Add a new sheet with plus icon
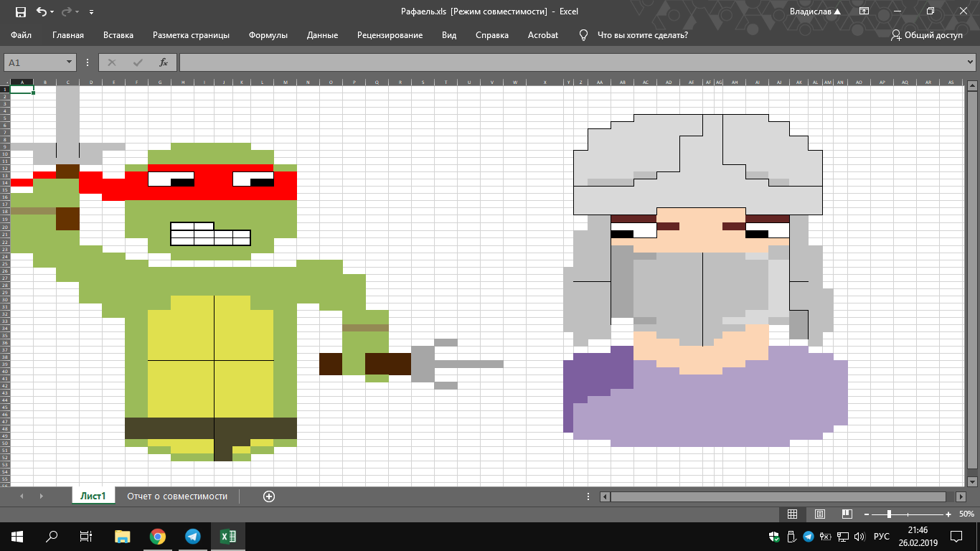980x551 pixels. pyautogui.click(x=269, y=496)
